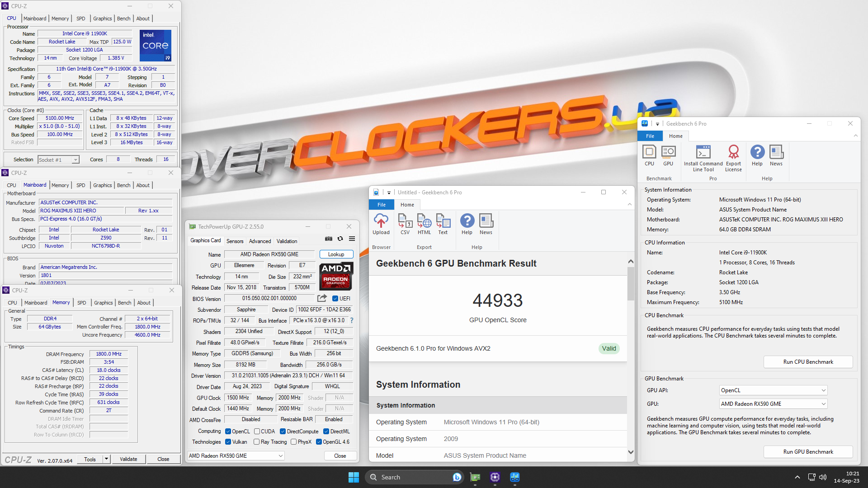This screenshot has width=868, height=488.
Task: Click result page vertical scrollbar thumb
Action: (631, 284)
